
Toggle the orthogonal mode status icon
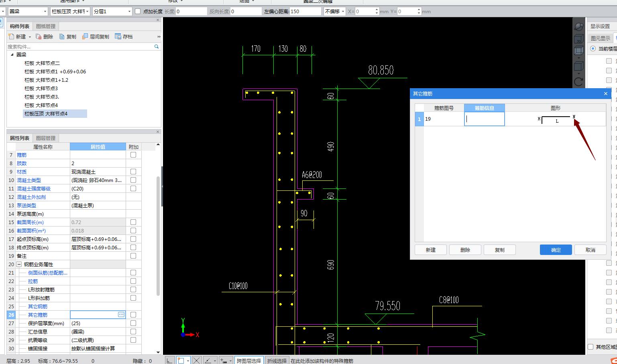click(169, 360)
